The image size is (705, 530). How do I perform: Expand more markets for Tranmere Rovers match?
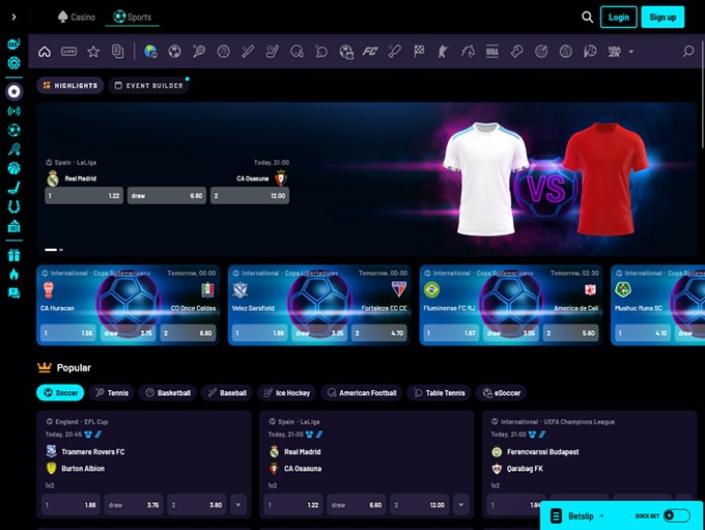pos(238,505)
